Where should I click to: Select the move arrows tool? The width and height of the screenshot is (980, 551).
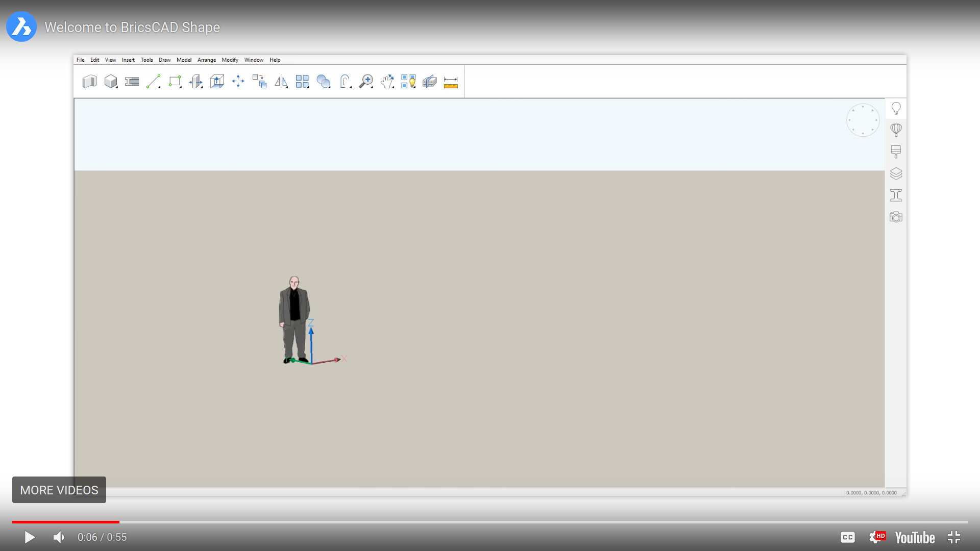pos(238,81)
